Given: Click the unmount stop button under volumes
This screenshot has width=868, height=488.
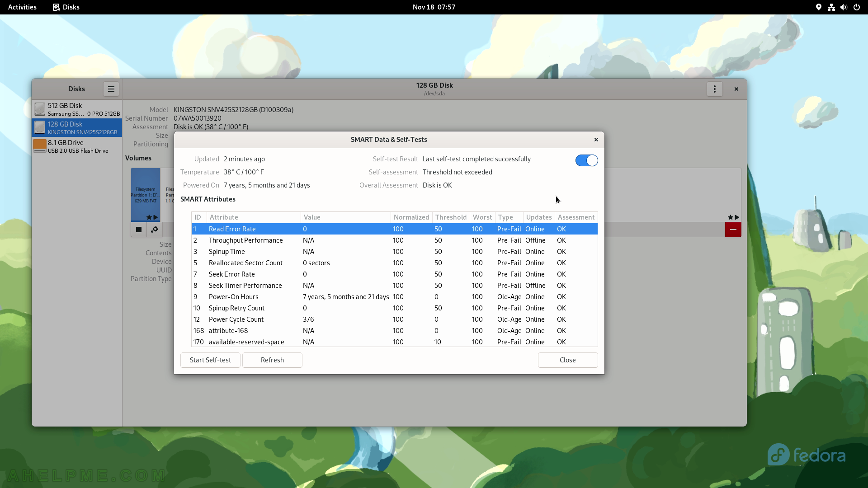Looking at the screenshot, I should pyautogui.click(x=139, y=230).
